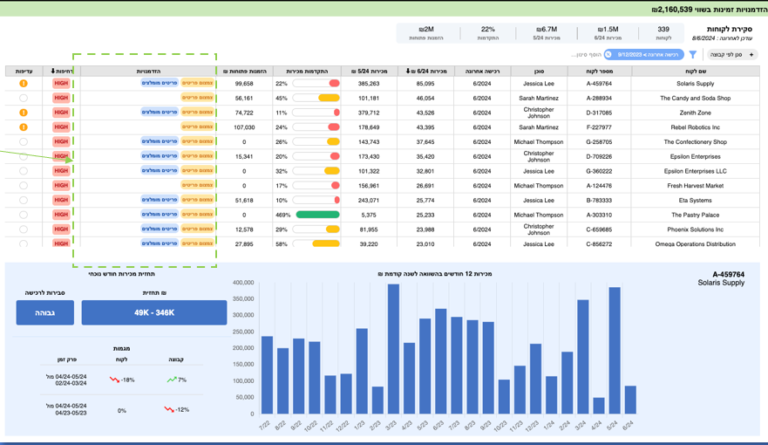Remove the last purchase date filter chip
The height and width of the screenshot is (445, 768).
[x=609, y=54]
